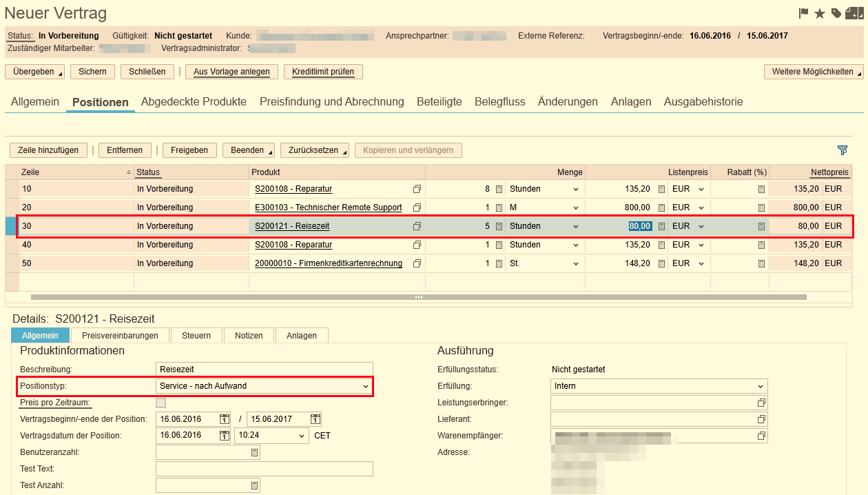Open the Ausgabehistorie tab

tap(703, 101)
